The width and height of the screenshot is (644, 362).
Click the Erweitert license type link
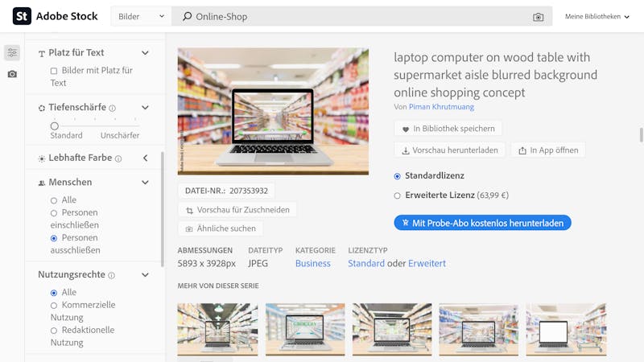[427, 264]
